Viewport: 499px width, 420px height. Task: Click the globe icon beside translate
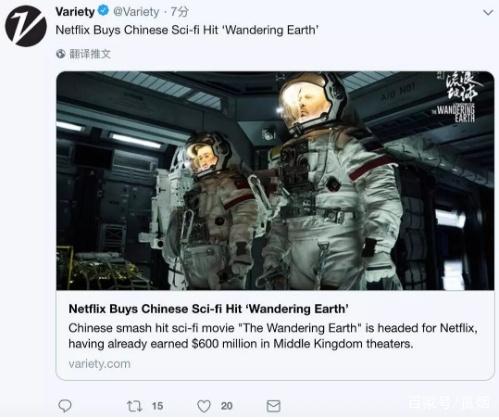click(x=61, y=54)
